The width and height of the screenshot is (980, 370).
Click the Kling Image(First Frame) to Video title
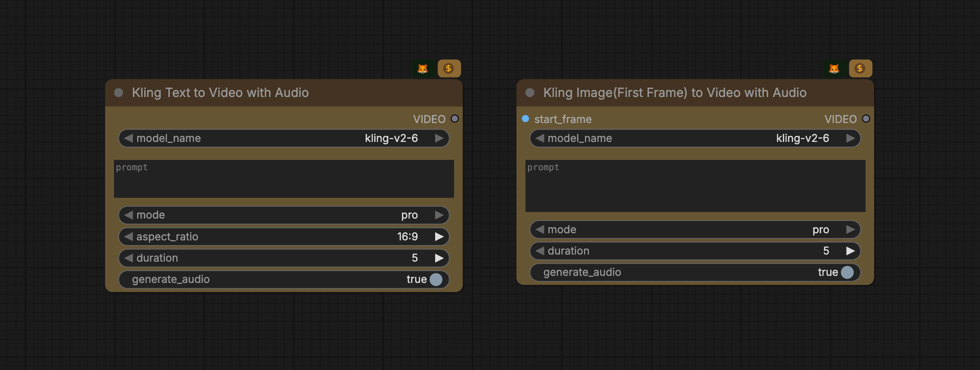coord(675,93)
